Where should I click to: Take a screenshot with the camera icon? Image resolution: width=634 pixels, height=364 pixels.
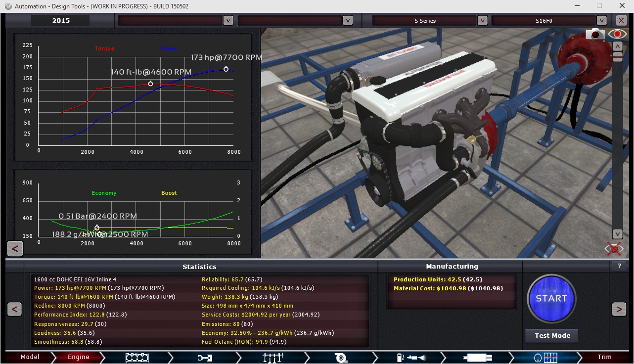[595, 34]
